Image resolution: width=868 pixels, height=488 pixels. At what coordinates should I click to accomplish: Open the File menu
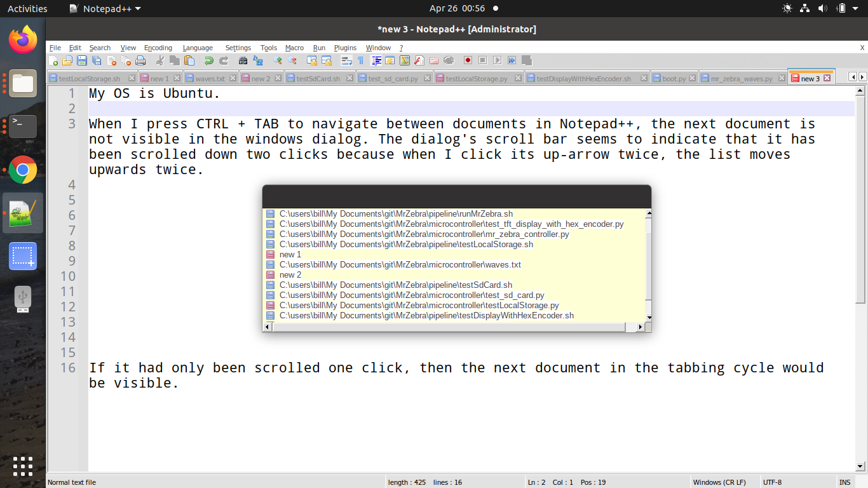click(55, 48)
